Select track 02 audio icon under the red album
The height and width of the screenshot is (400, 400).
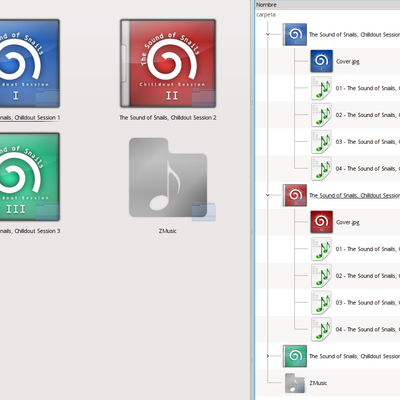321,276
